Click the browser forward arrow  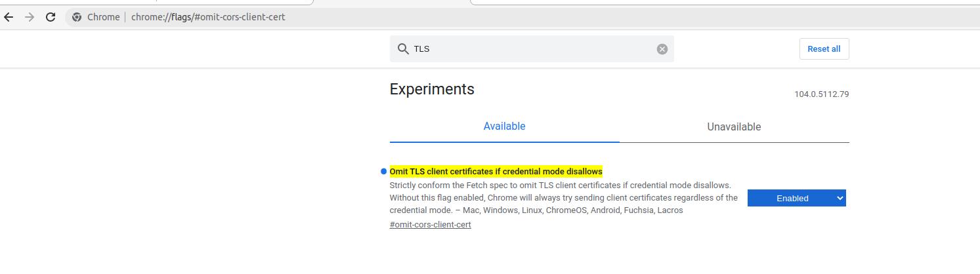[x=29, y=17]
